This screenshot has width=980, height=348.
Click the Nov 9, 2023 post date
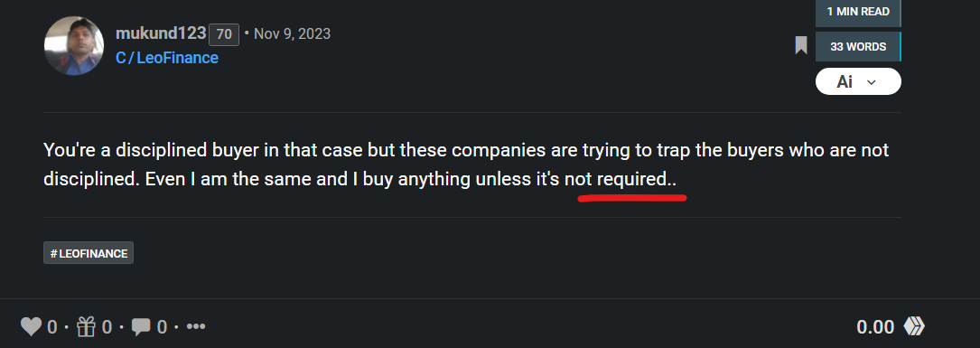(x=292, y=33)
